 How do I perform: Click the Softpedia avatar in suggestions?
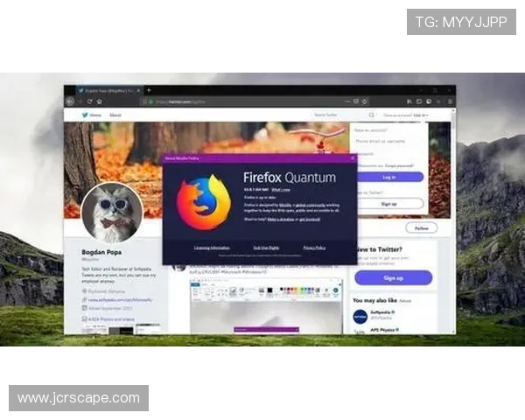click(360, 315)
